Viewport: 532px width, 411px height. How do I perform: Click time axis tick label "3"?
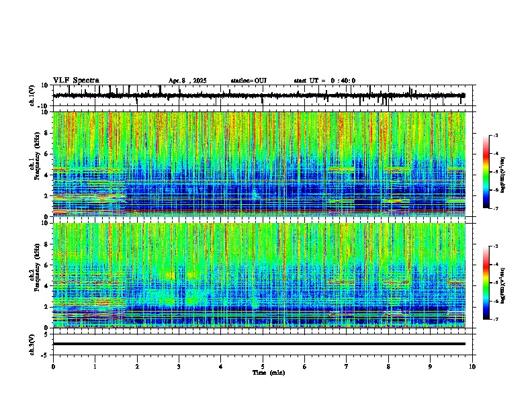tap(179, 367)
